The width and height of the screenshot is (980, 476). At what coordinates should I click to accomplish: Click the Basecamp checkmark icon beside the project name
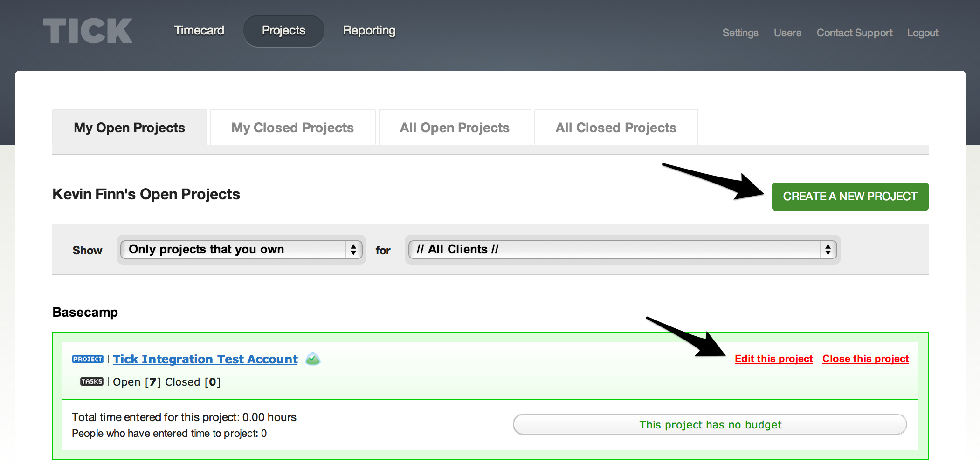[x=313, y=359]
